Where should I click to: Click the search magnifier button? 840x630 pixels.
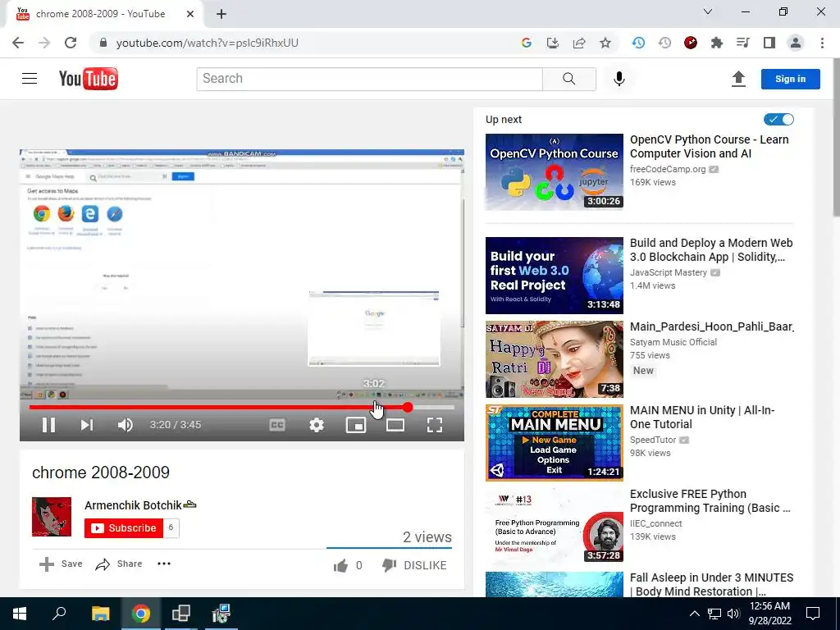coord(569,79)
